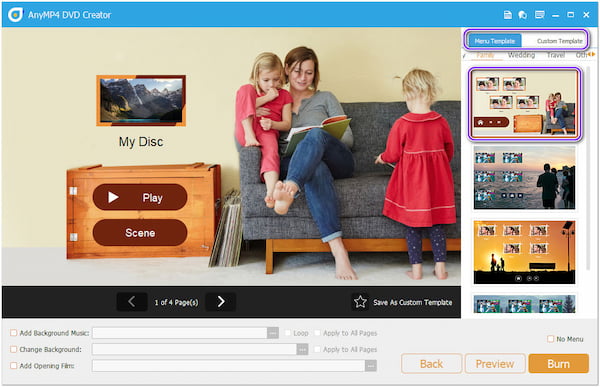Viewport: 600px width, 387px height.
Task: Minimize the DVD Creator window
Action: [x=556, y=15]
